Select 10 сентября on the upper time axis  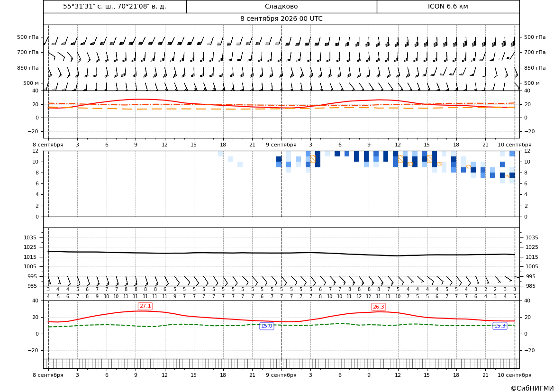515,145
